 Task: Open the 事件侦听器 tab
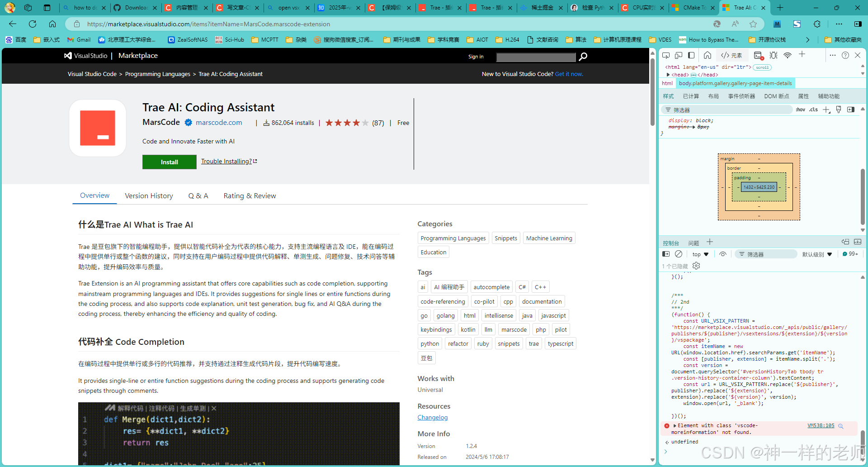pos(741,96)
